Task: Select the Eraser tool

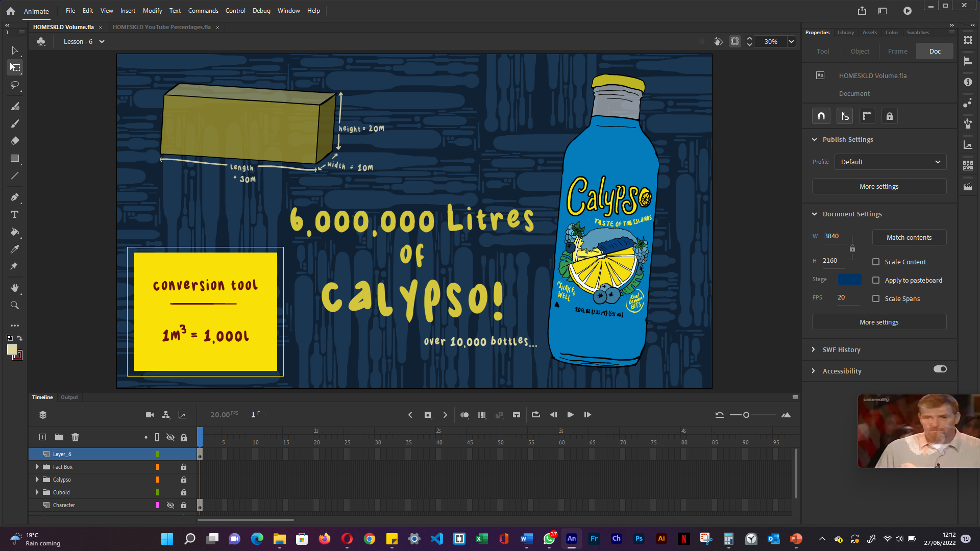Action: 15,141
